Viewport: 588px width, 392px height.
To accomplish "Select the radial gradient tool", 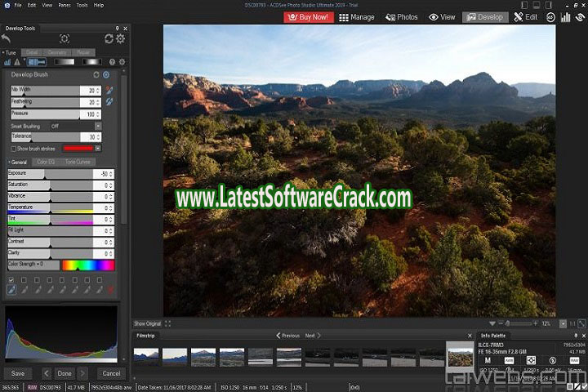I will coord(91,62).
